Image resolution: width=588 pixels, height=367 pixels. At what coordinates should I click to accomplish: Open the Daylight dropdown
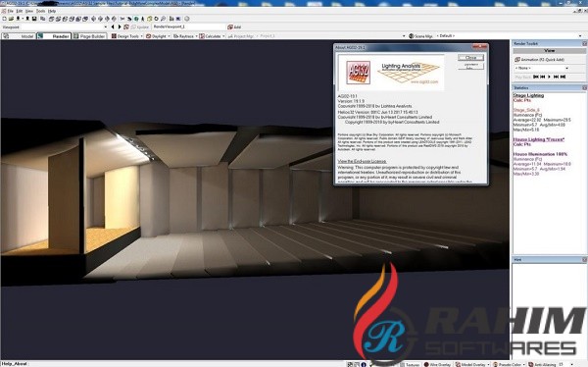tap(169, 36)
